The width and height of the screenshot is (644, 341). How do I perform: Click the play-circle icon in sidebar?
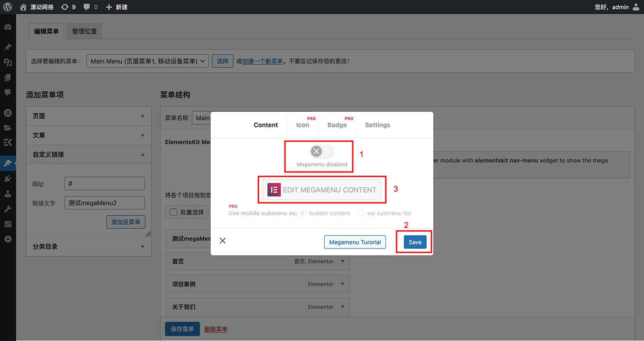[x=8, y=239]
